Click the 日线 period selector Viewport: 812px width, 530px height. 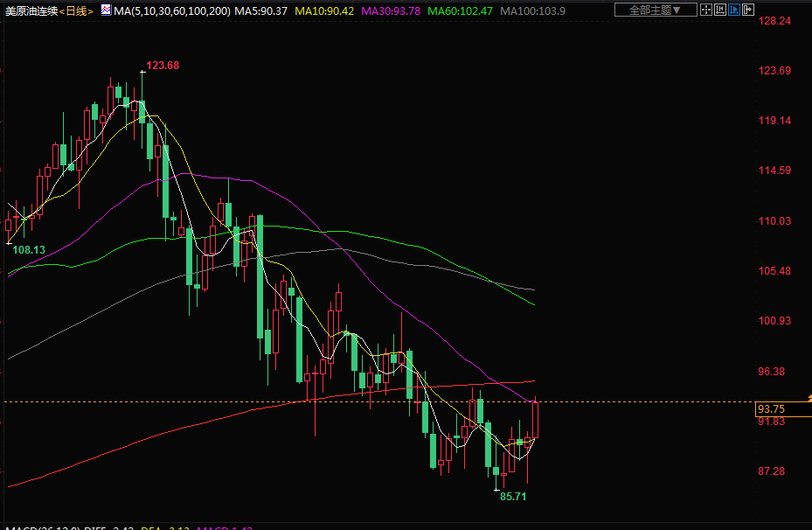click(79, 10)
